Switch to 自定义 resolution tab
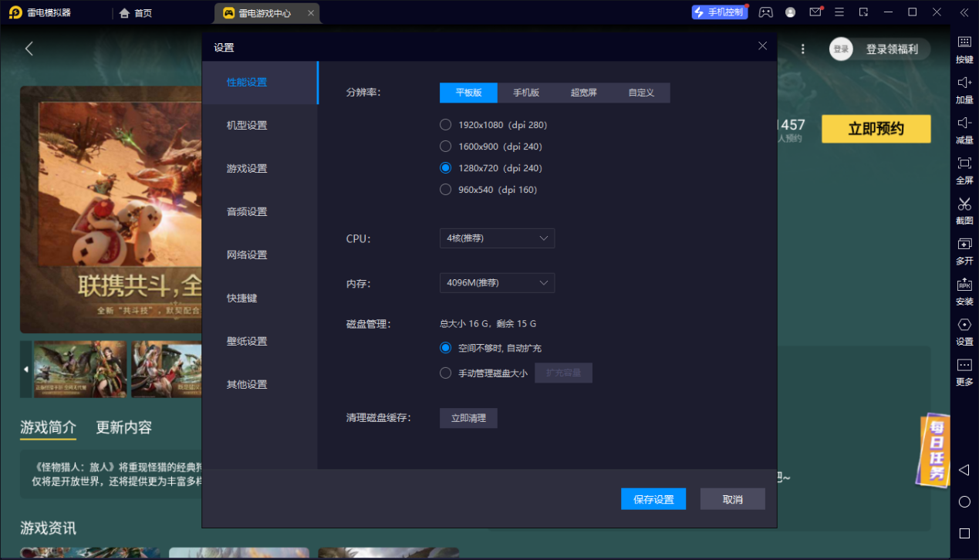 [x=641, y=93]
